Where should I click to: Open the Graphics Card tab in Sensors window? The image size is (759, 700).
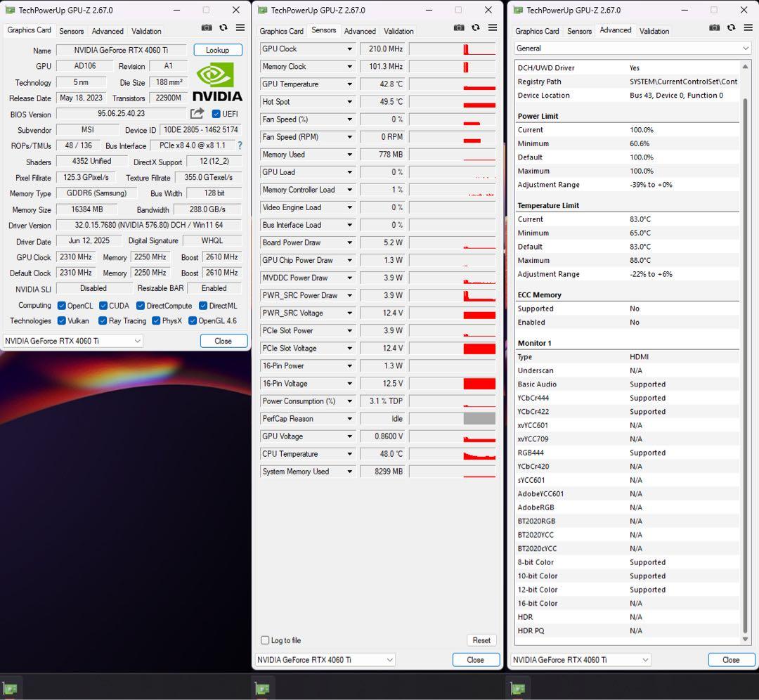click(281, 31)
